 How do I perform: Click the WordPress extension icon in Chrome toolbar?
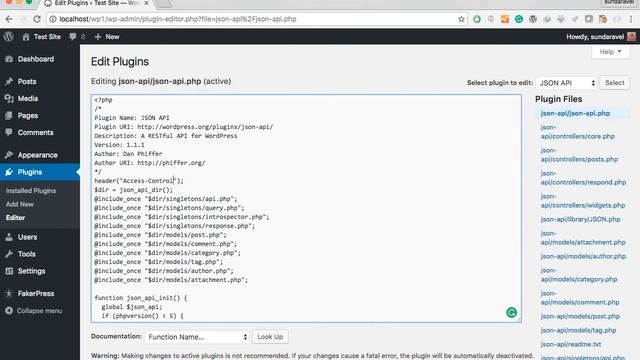pos(533,19)
